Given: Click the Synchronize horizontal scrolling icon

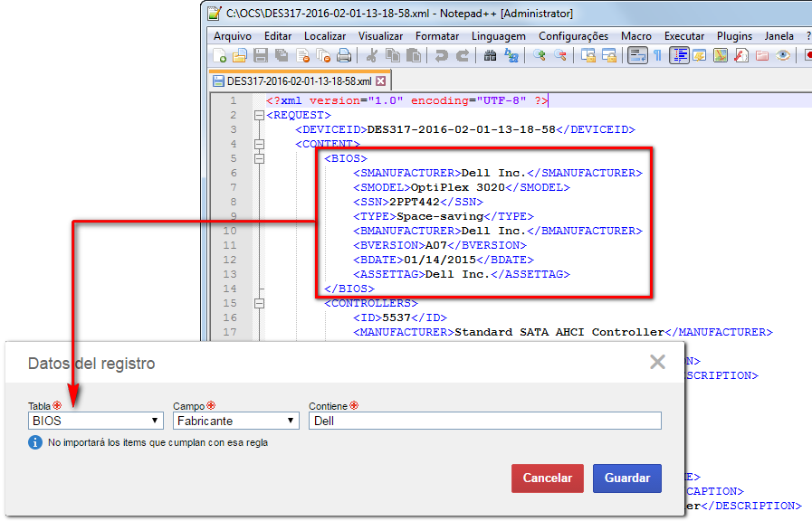Looking at the screenshot, I should (x=609, y=55).
